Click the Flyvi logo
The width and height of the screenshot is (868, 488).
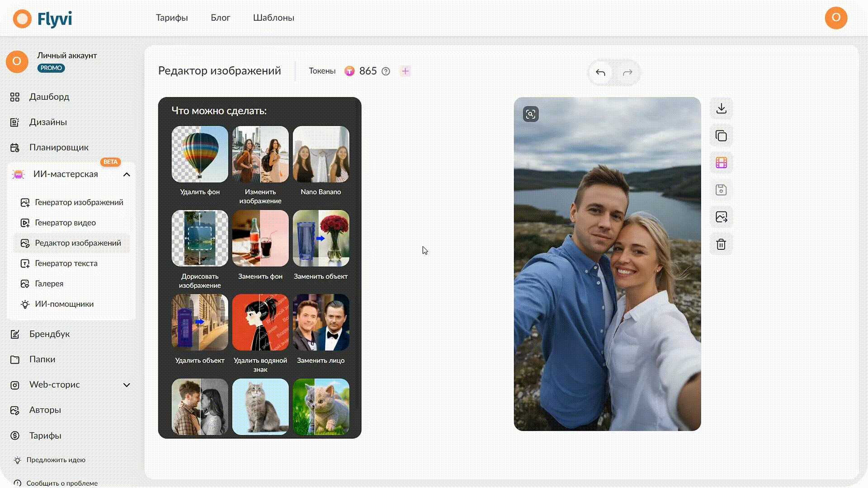click(x=42, y=19)
